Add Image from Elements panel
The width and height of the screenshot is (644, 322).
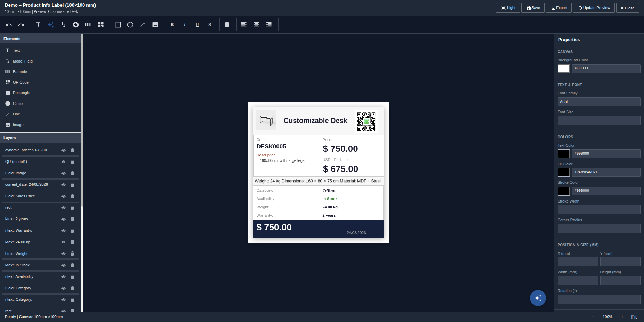(41, 125)
